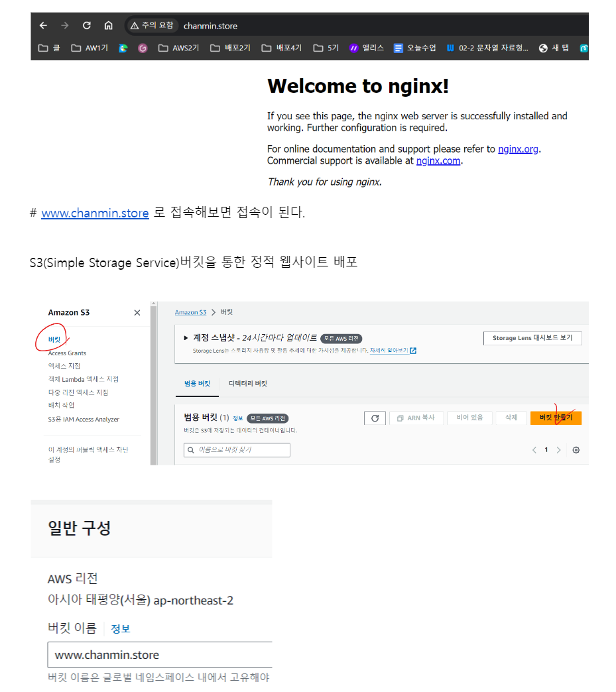Click the orange 버킷 만들기 button
The height and width of the screenshot is (692, 616).
pyautogui.click(x=556, y=418)
